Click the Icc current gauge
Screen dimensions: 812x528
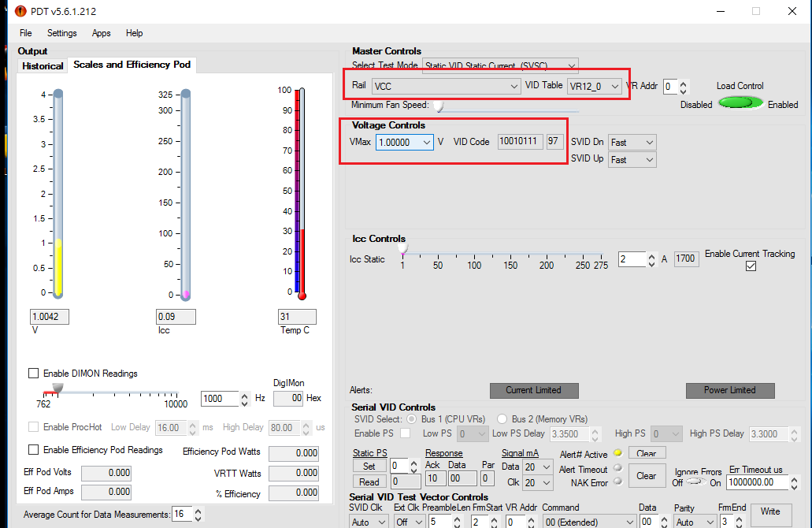[x=185, y=195]
